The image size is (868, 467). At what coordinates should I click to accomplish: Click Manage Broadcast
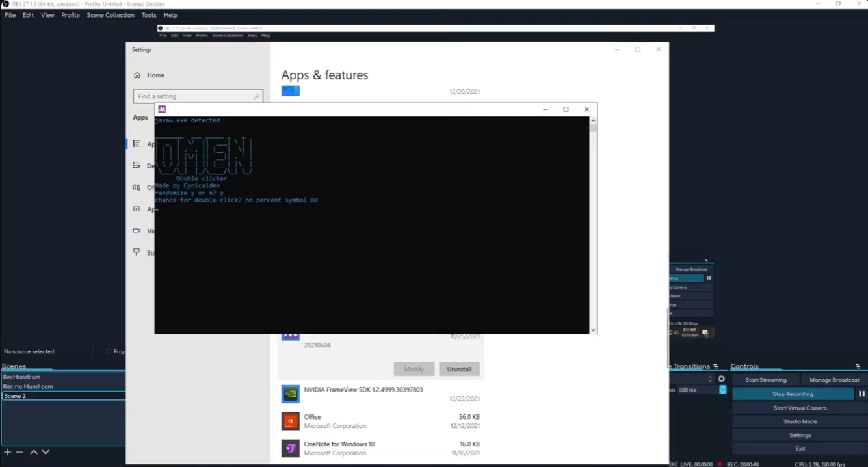coord(834,380)
